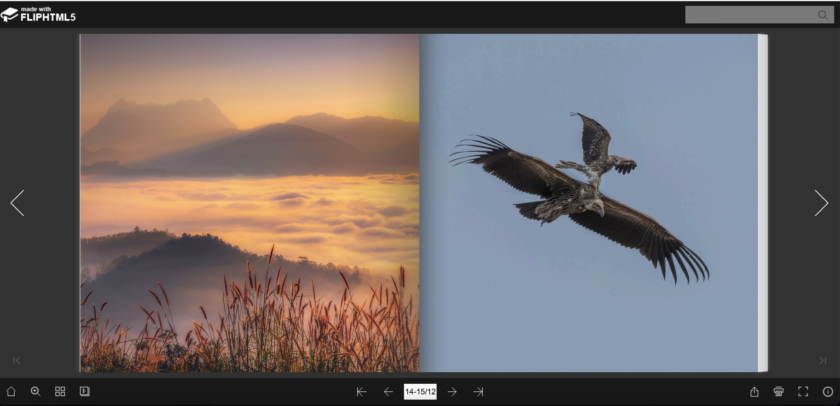Toggle fullscreen mode
This screenshot has width=840, height=406.
[803, 392]
